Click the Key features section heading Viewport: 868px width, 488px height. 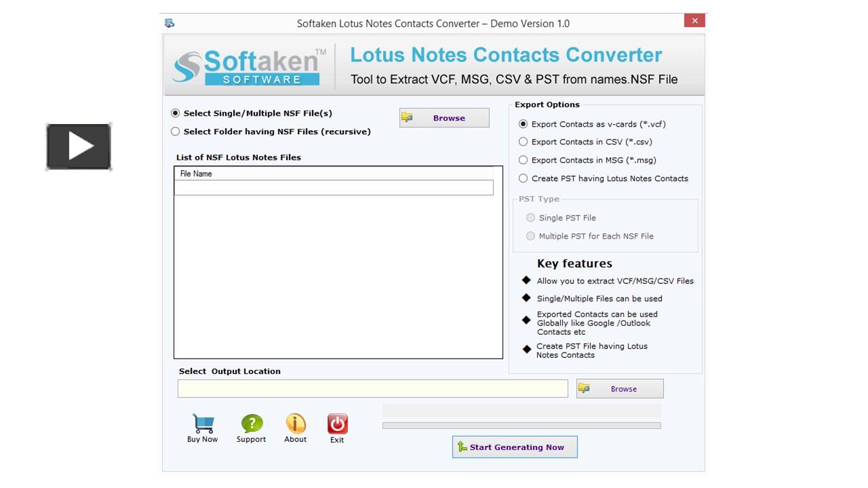(574, 263)
